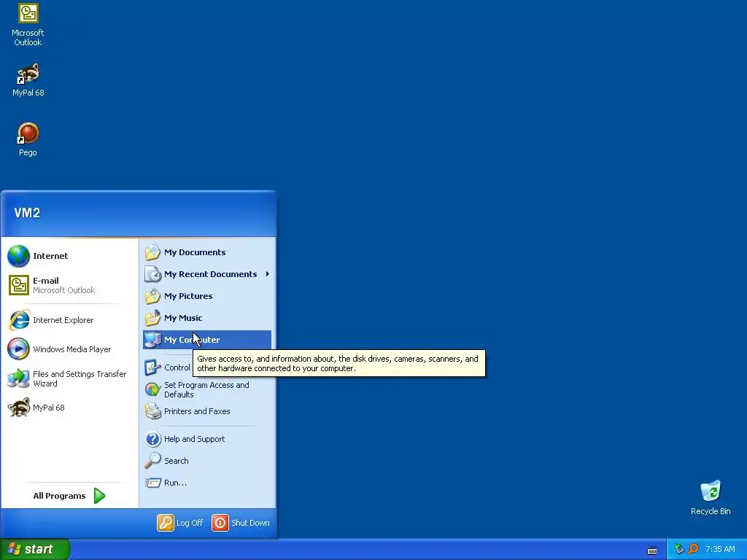Expand the My Recent Documents submenu arrow

[267, 274]
